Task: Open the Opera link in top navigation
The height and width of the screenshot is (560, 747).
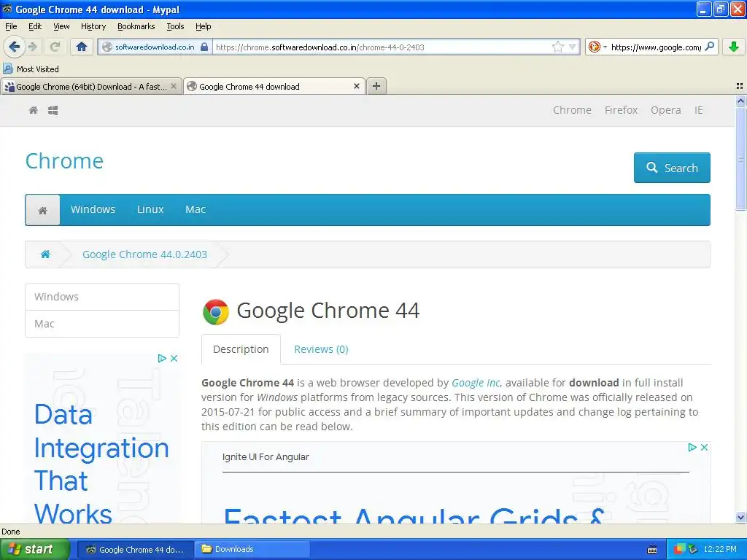Action: (665, 110)
